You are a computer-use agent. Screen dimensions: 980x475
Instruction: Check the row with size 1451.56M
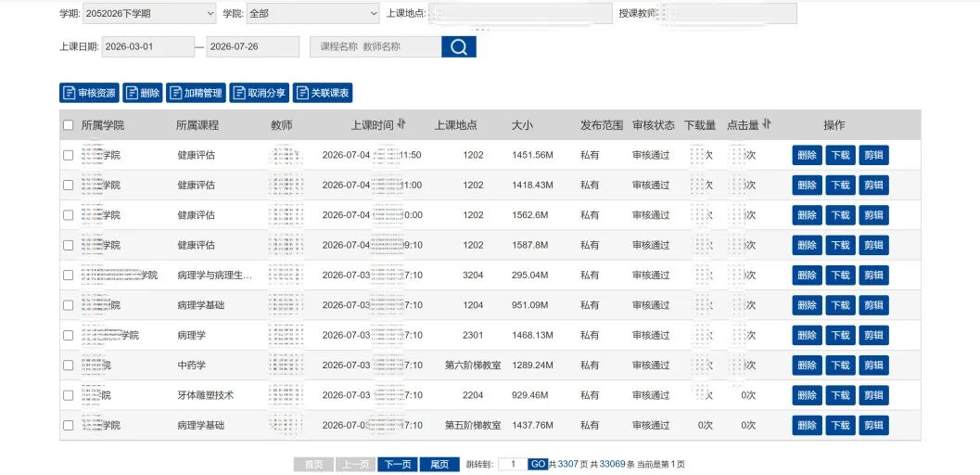[x=68, y=155]
